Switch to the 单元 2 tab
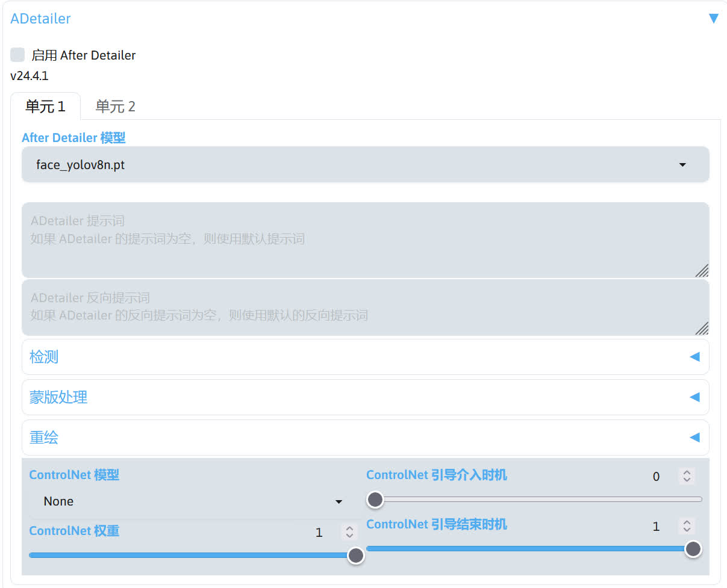The image size is (727, 588). [x=115, y=107]
